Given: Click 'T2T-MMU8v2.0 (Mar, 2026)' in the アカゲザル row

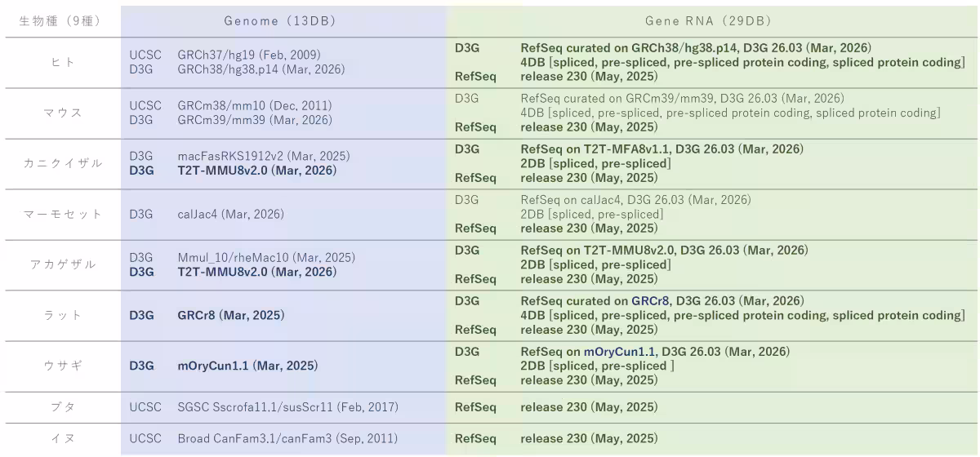Looking at the screenshot, I should 256,272.
